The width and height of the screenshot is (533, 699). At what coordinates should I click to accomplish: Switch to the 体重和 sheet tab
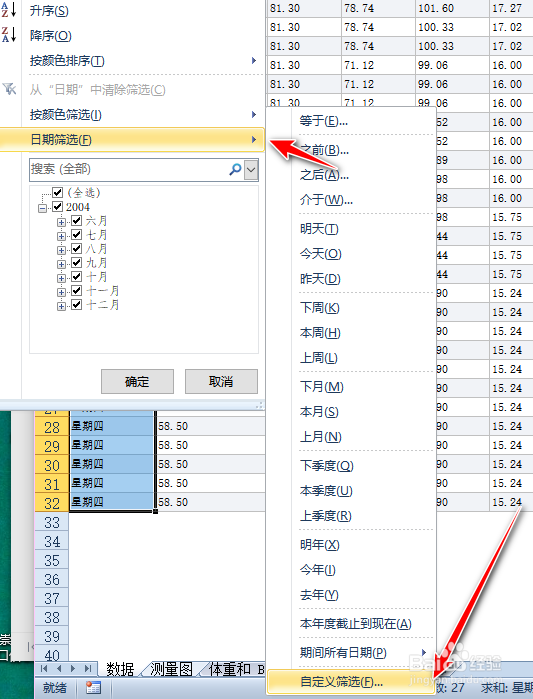(234, 669)
